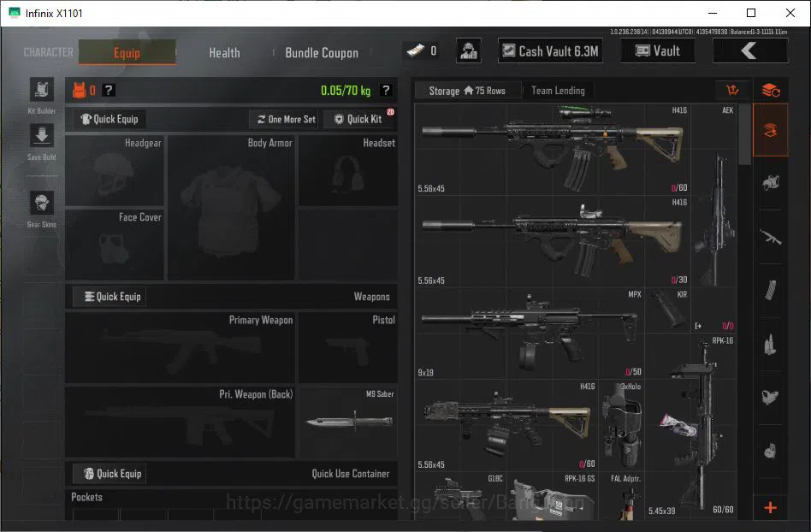Select the MPX weapon in storage
This screenshot has height=532, width=811.
coord(530,334)
